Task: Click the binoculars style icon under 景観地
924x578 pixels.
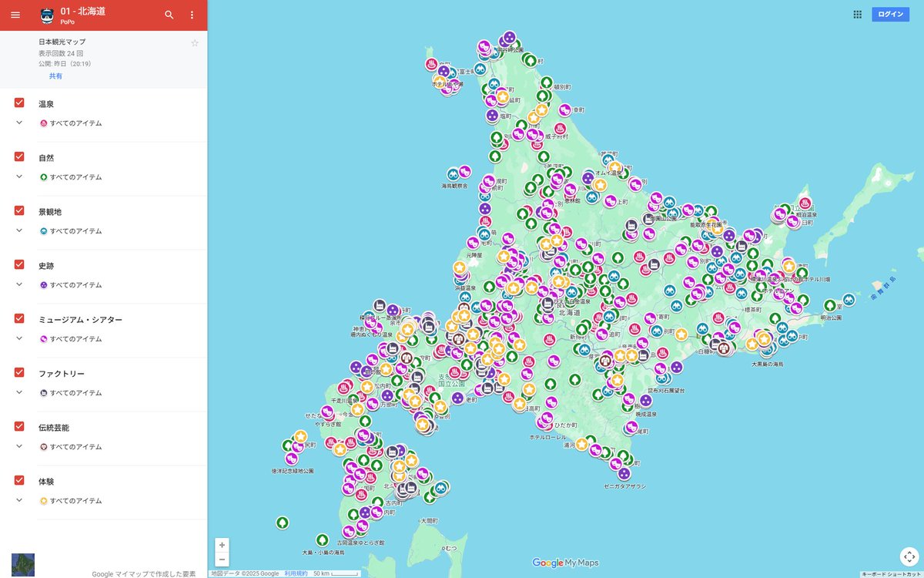Action: click(x=44, y=231)
